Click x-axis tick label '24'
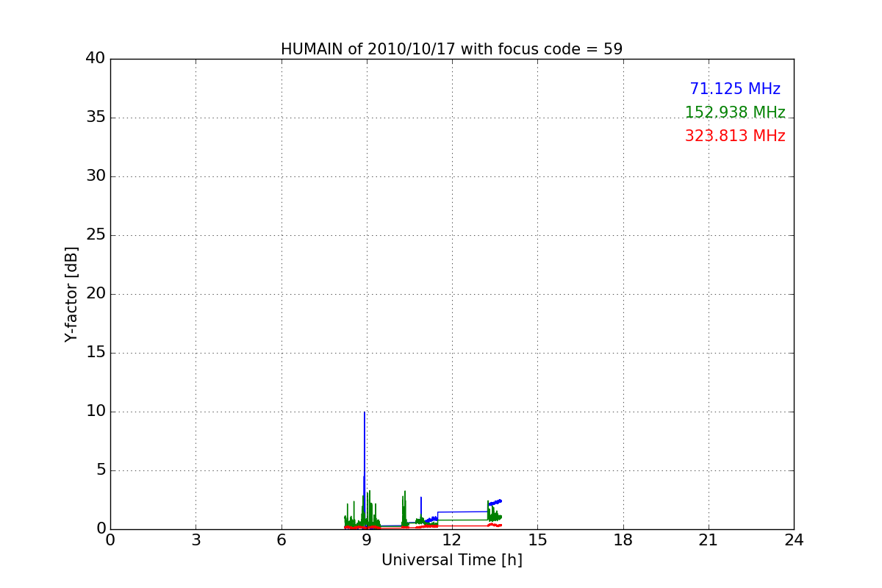This screenshot has height=588, width=882. tap(794, 540)
